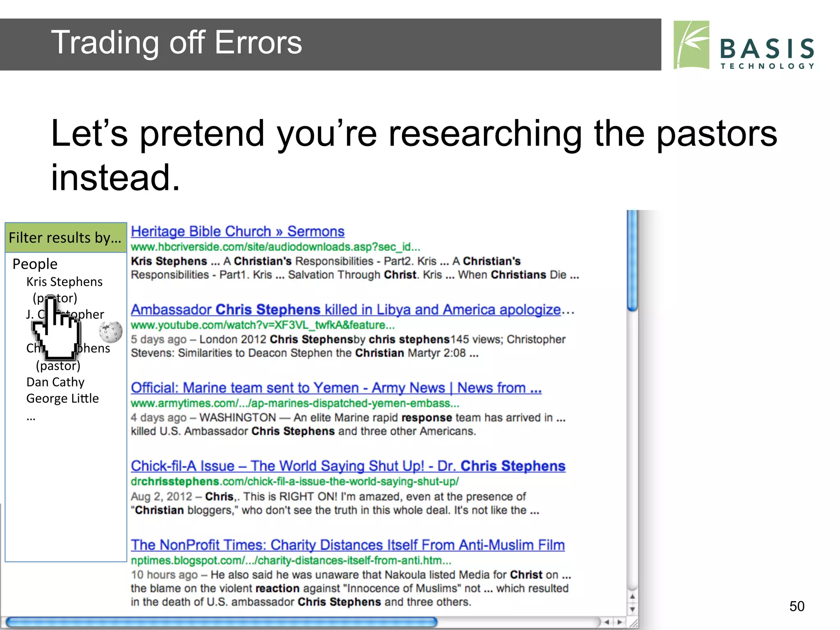This screenshot has width=840, height=630.
Task: Click the Filter results by... header
Action: click(66, 237)
